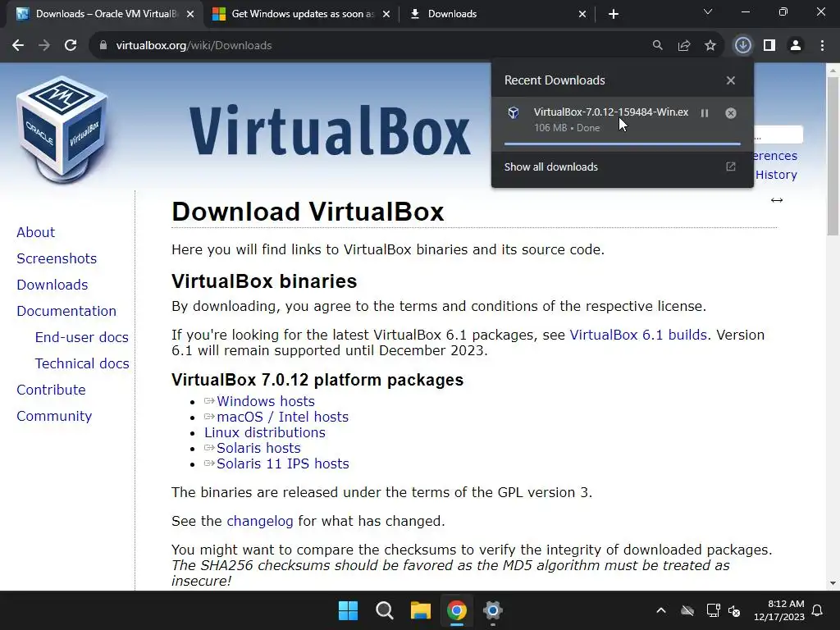Open a new browser tab
Image resolution: width=840 pixels, height=630 pixels.
614,14
